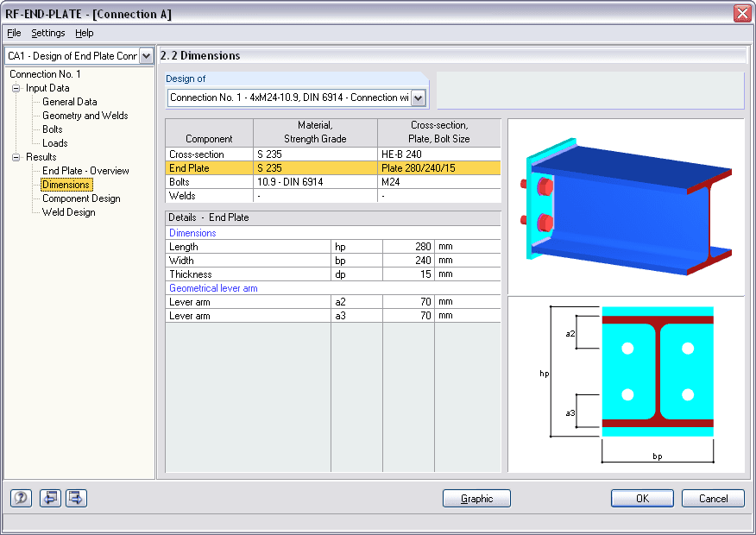
Task: Open the Settings menu
Action: 48,33
